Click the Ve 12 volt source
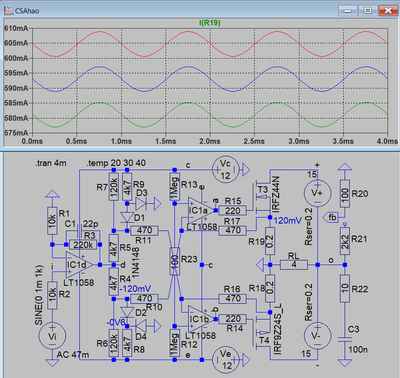Image resolution: width=400 pixels, height=378 pixels. (x=226, y=360)
